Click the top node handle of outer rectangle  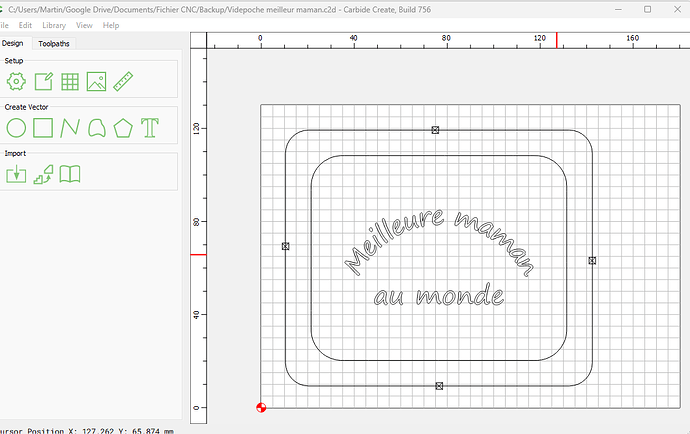[x=435, y=130]
